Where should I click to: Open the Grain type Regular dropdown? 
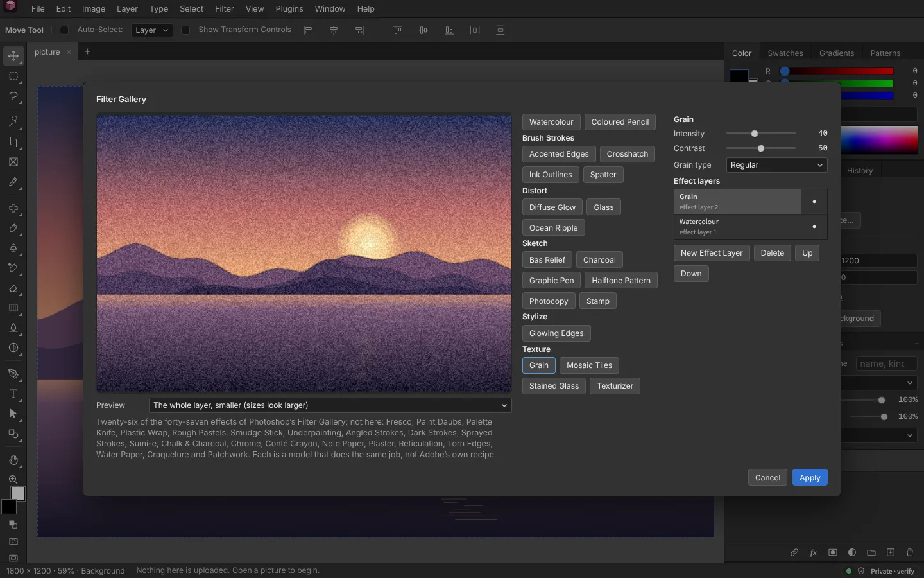click(776, 165)
